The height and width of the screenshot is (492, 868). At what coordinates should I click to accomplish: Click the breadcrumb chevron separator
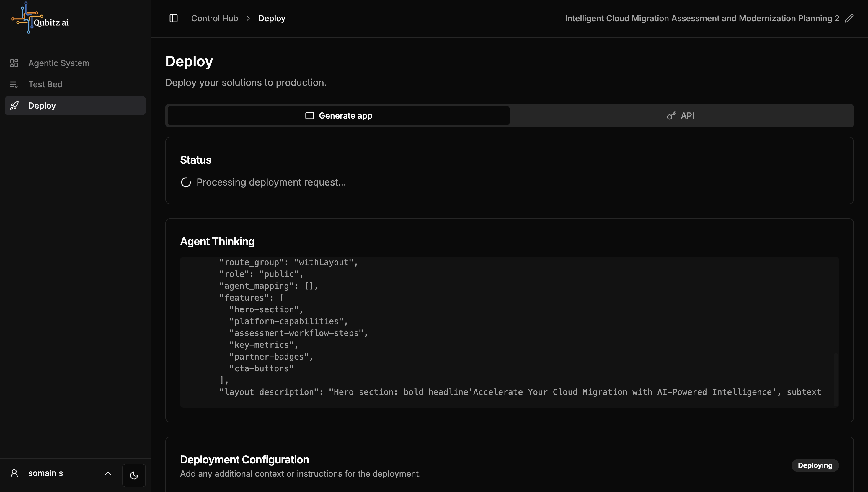[x=248, y=18]
